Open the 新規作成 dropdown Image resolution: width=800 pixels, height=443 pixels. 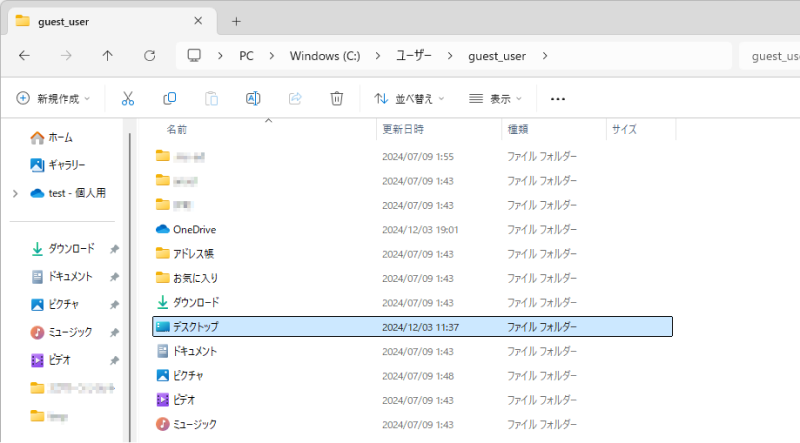(x=53, y=99)
